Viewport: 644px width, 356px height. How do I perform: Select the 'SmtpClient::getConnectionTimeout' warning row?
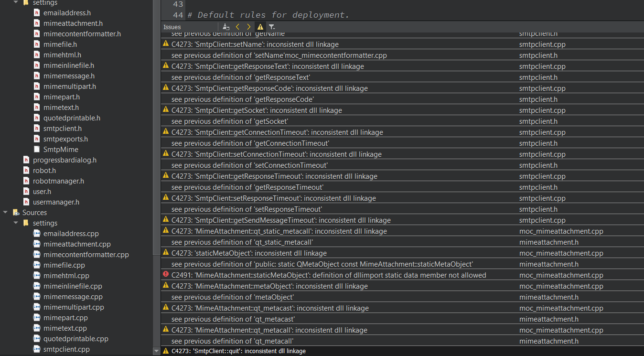coord(402,132)
